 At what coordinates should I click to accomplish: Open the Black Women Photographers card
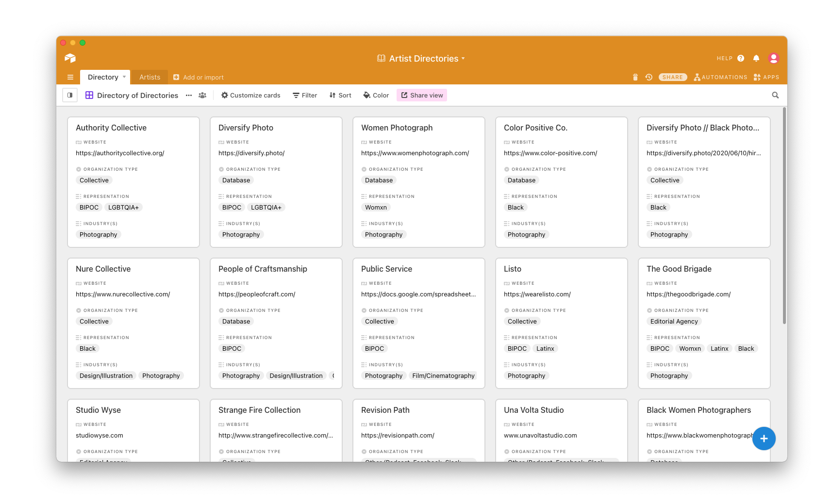(x=704, y=430)
